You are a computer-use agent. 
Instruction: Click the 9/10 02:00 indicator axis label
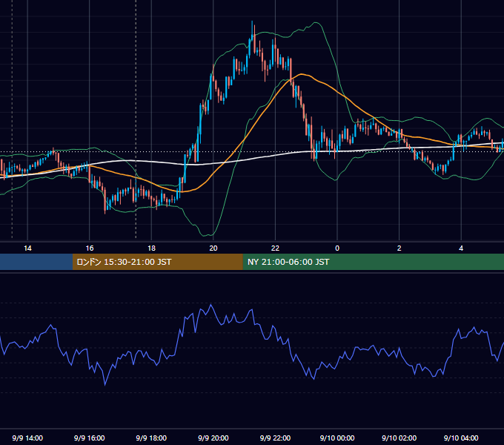coord(399,438)
